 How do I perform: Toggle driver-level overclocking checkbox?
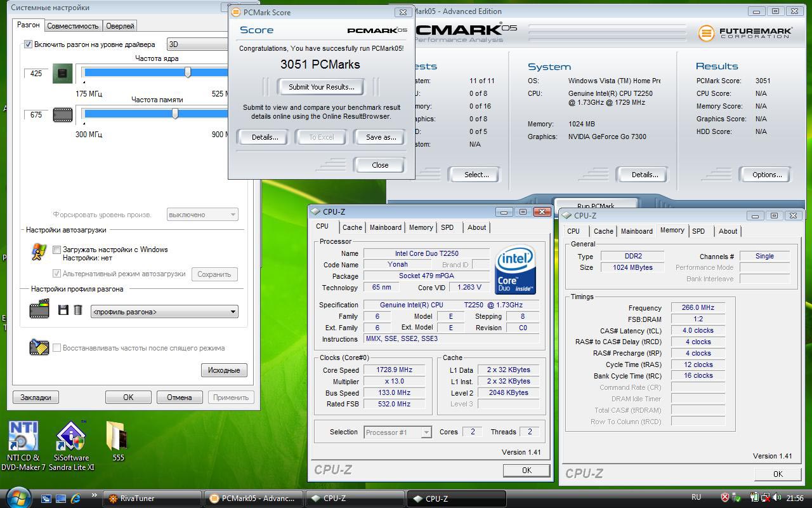click(28, 44)
